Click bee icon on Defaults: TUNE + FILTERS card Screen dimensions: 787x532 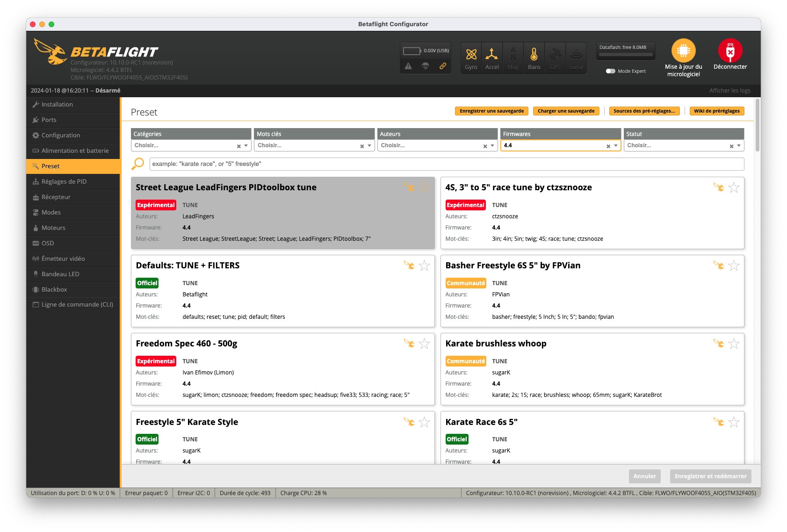click(409, 266)
